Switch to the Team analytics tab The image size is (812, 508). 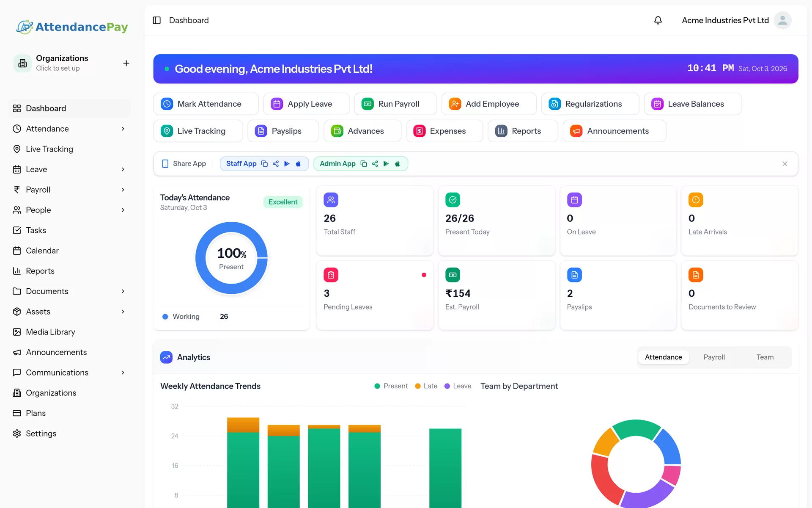click(765, 357)
